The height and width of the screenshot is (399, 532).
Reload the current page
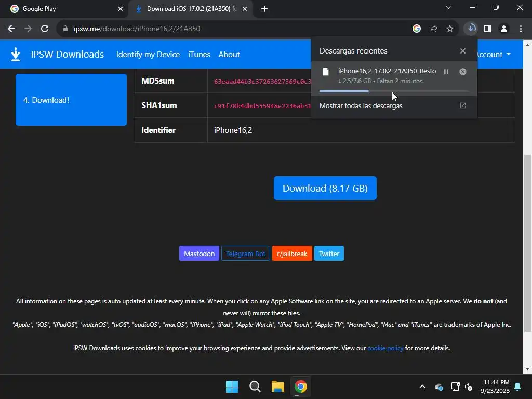[45, 29]
